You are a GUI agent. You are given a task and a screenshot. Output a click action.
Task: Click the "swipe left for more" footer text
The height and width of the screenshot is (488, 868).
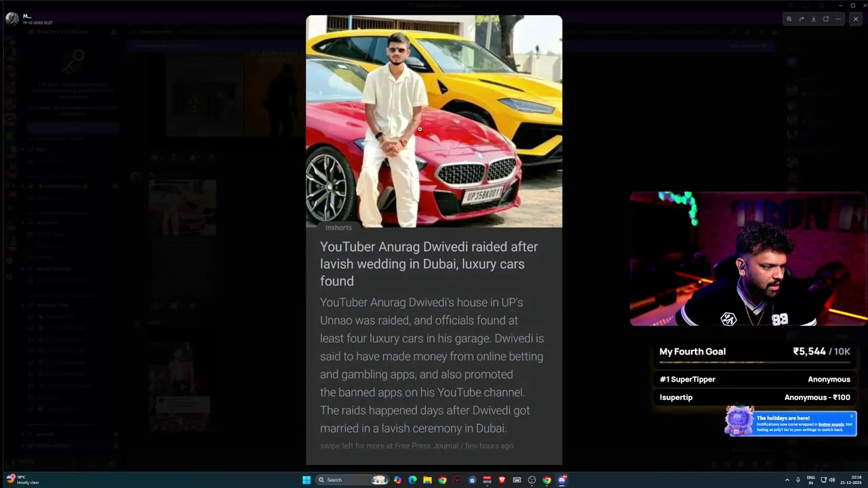point(416,446)
